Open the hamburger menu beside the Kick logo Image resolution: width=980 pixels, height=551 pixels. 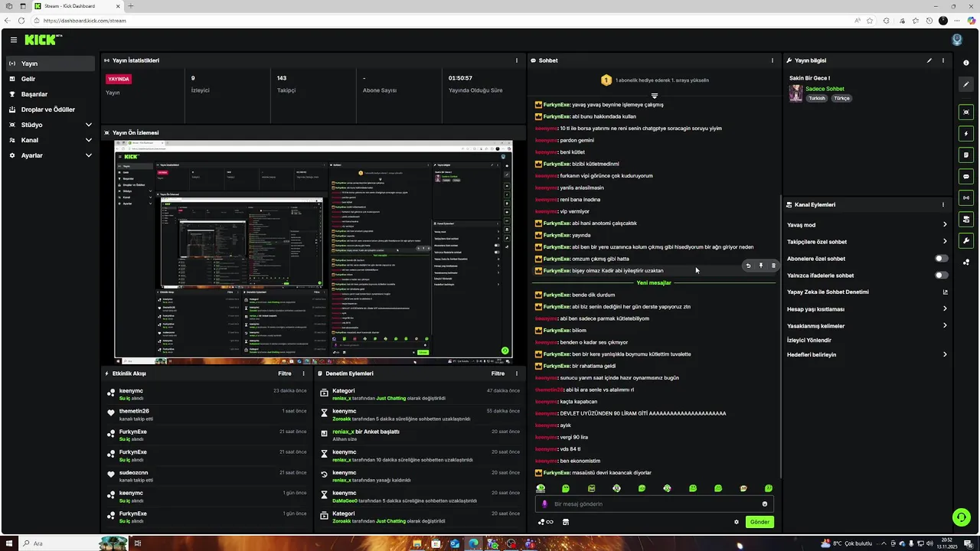(13, 40)
